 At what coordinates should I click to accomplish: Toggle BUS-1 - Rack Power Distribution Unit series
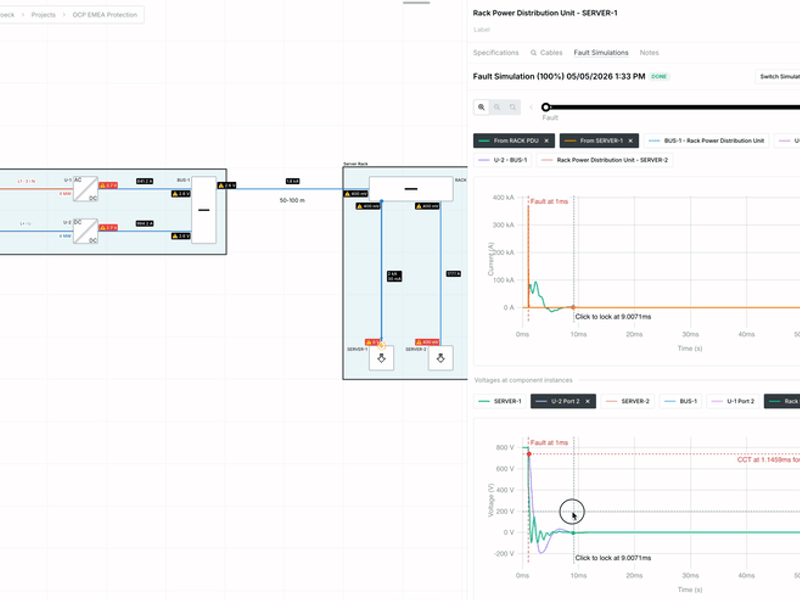707,141
